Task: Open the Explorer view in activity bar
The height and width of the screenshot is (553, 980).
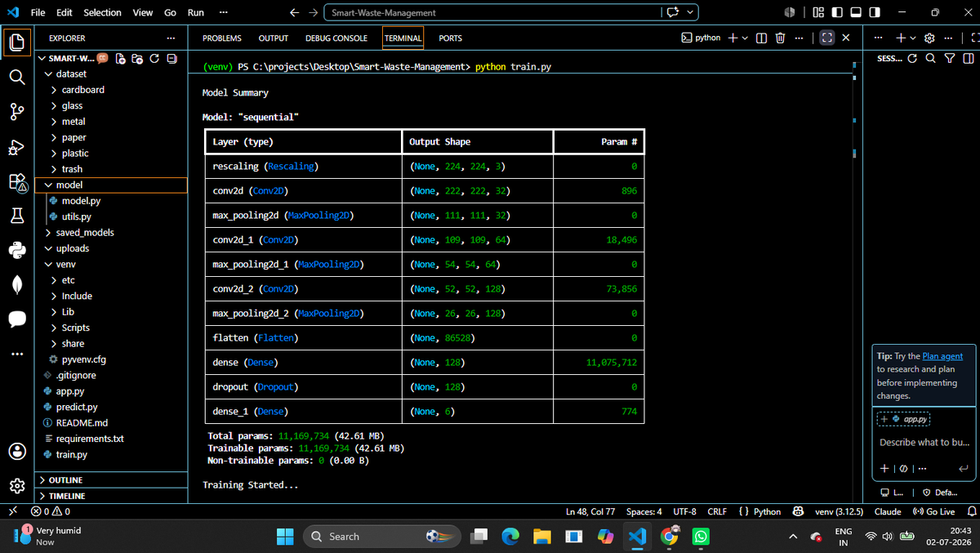Action: coord(17,41)
